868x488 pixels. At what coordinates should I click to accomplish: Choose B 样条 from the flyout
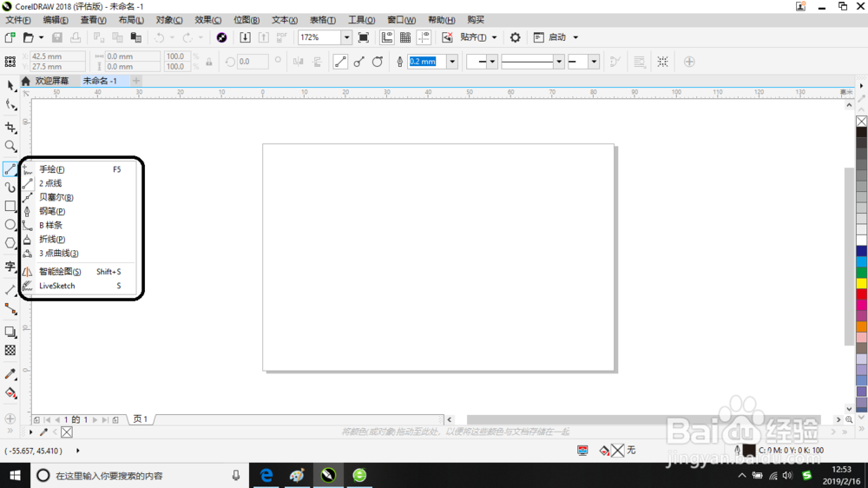tap(78, 225)
